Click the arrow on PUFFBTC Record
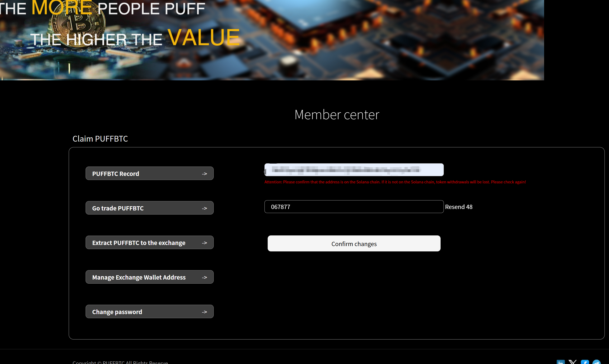This screenshot has height=364, width=609. click(204, 174)
